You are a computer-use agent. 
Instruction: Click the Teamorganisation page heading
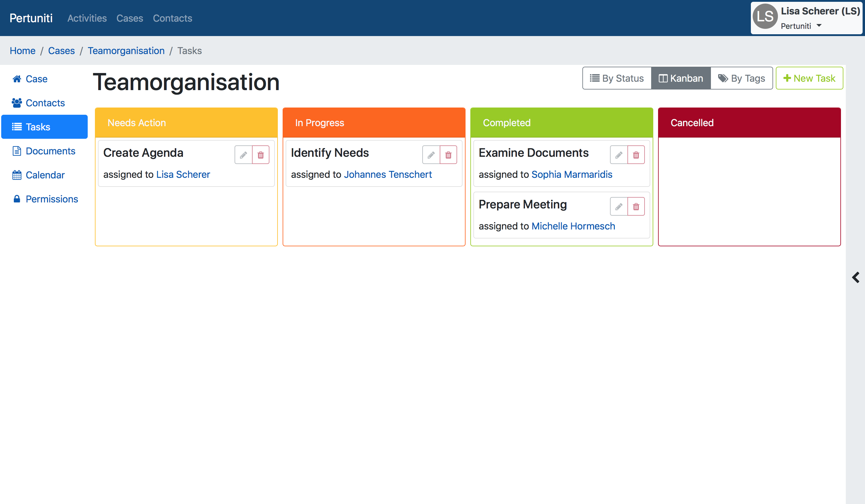(186, 82)
